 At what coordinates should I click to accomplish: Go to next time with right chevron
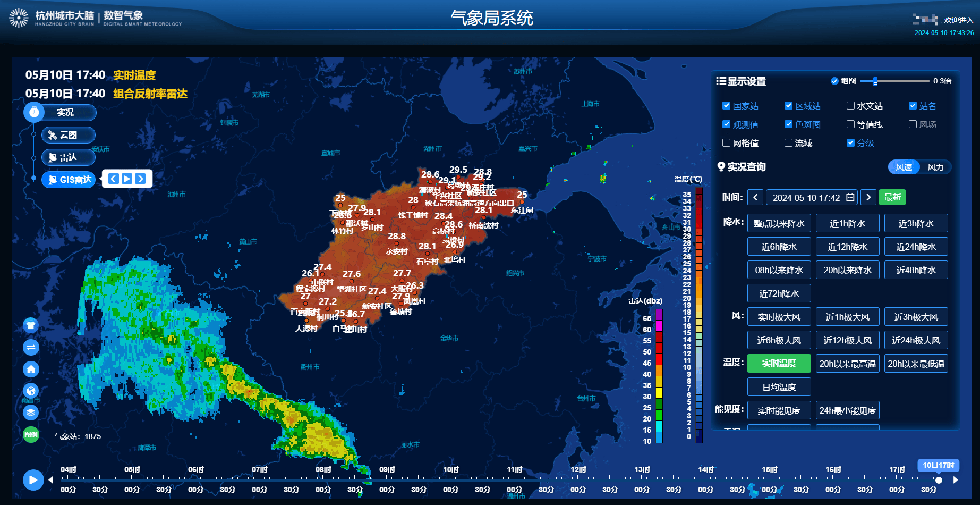868,197
